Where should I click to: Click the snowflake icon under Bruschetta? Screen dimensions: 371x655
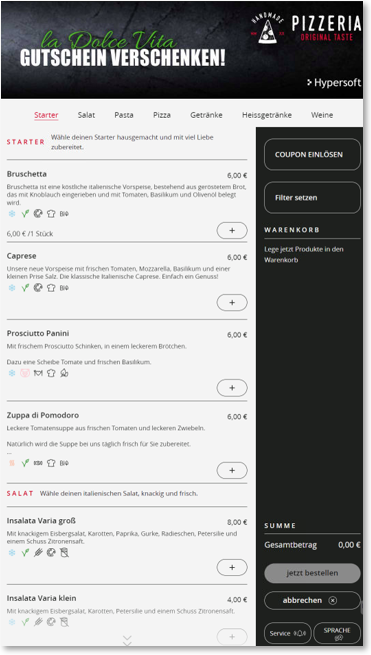12,214
